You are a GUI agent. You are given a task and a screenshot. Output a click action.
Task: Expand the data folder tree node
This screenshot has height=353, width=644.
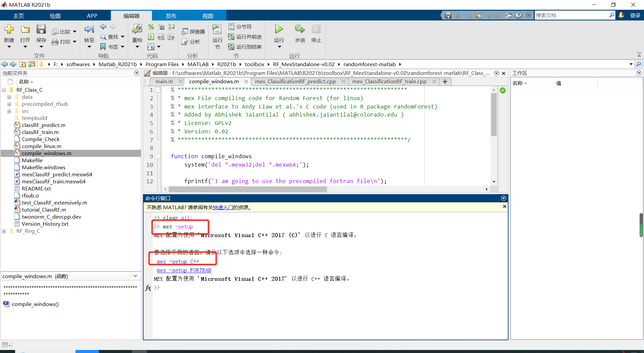click(x=9, y=97)
